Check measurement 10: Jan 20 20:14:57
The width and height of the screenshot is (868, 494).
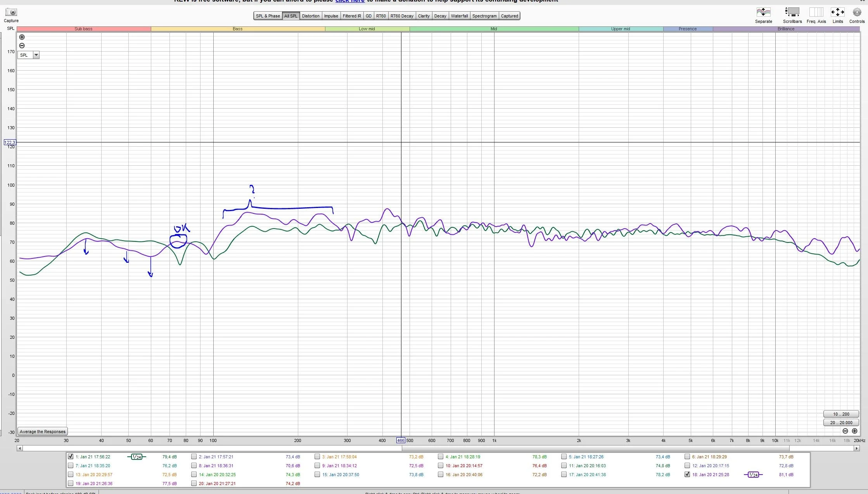pos(441,466)
